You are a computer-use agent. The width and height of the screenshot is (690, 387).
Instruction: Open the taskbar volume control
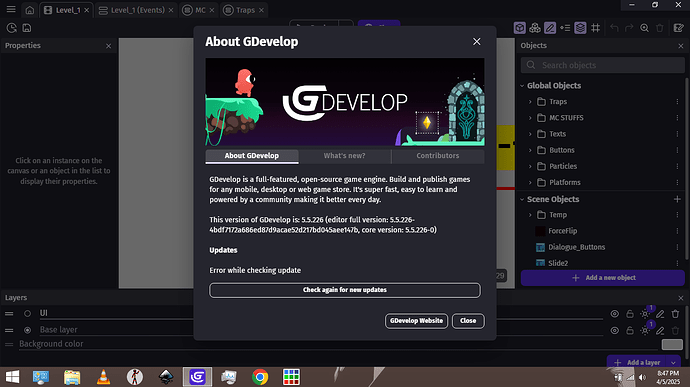click(642, 377)
